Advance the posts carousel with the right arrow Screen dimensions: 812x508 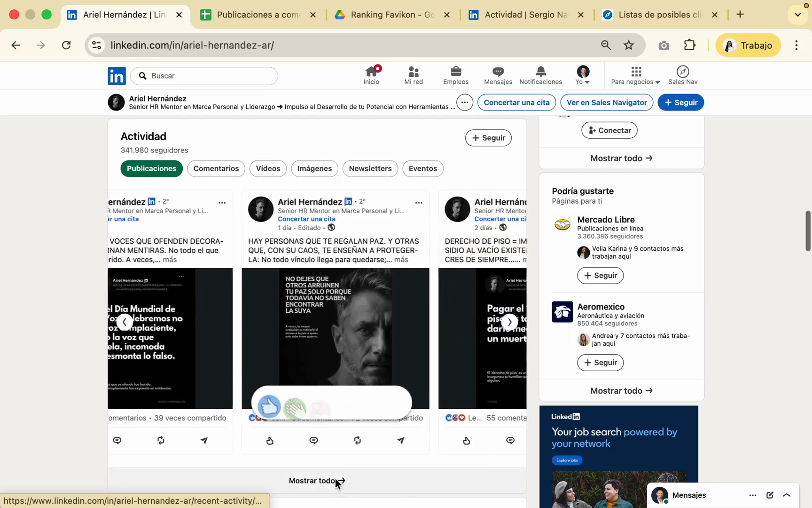[x=509, y=322]
